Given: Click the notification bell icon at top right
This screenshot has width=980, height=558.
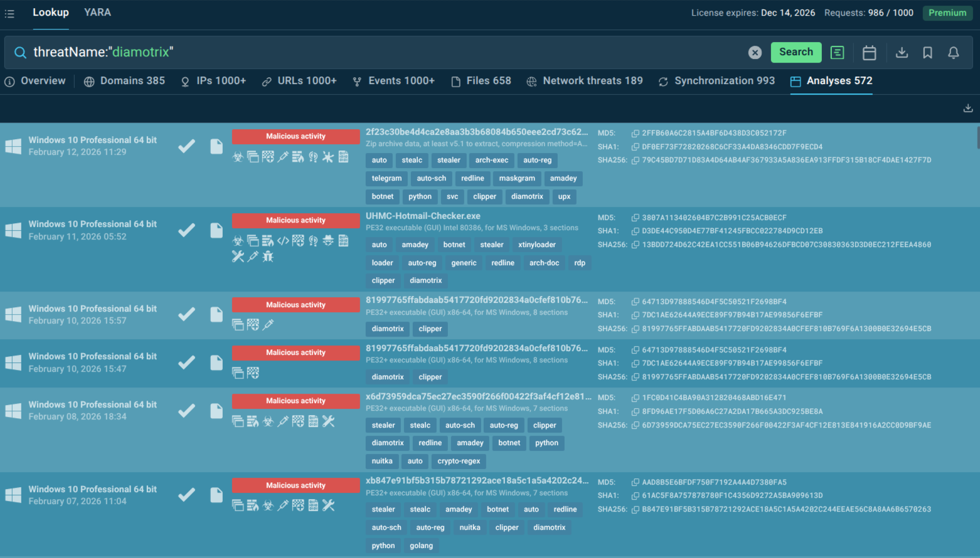Looking at the screenshot, I should pos(954,53).
